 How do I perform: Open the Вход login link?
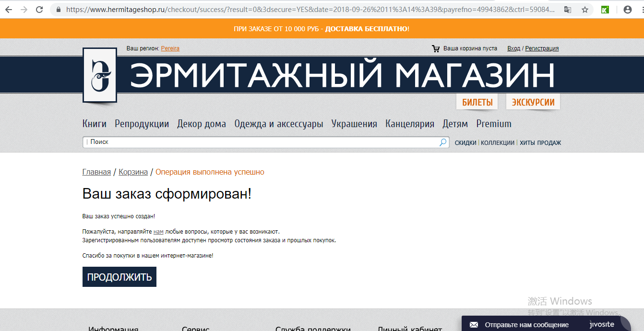pos(513,48)
